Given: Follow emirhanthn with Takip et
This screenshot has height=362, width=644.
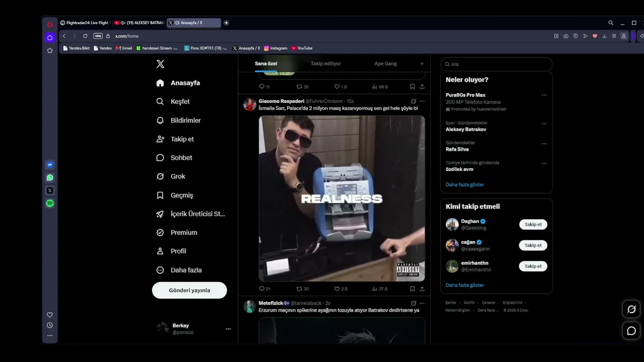Looking at the screenshot, I should click(533, 266).
